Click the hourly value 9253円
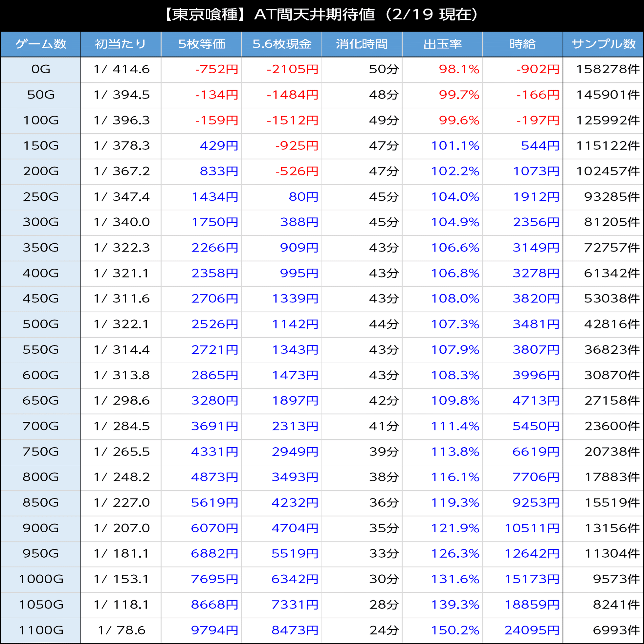644x644 pixels. [536, 503]
